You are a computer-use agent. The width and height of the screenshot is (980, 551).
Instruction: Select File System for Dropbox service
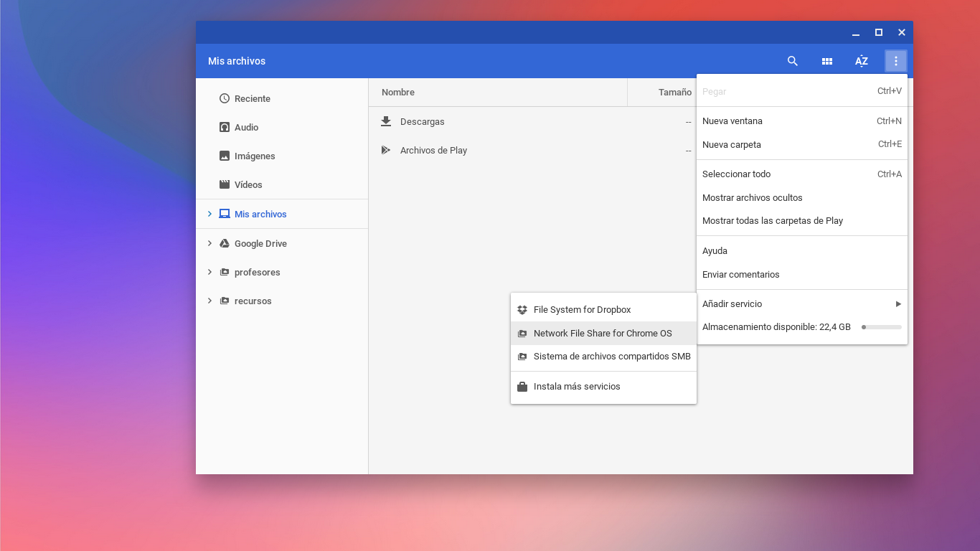[x=581, y=309]
